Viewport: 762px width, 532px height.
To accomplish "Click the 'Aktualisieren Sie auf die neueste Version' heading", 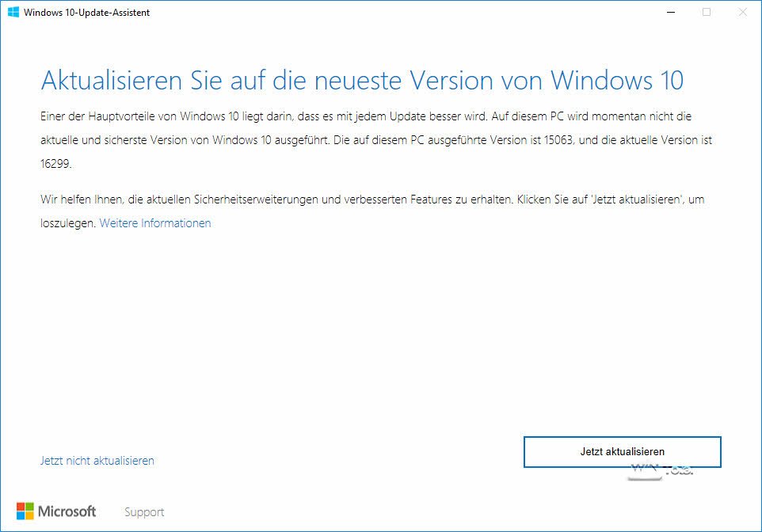I will (361, 80).
